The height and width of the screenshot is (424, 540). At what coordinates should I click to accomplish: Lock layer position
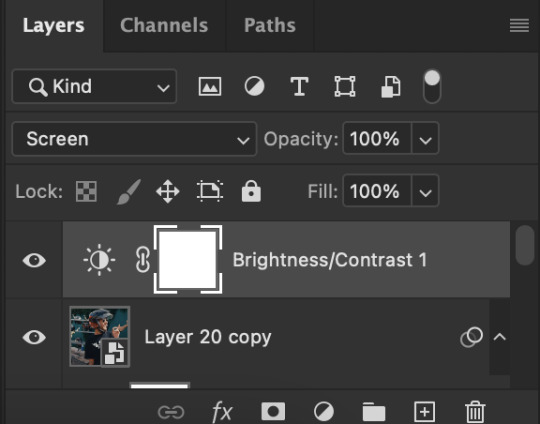coord(168,191)
